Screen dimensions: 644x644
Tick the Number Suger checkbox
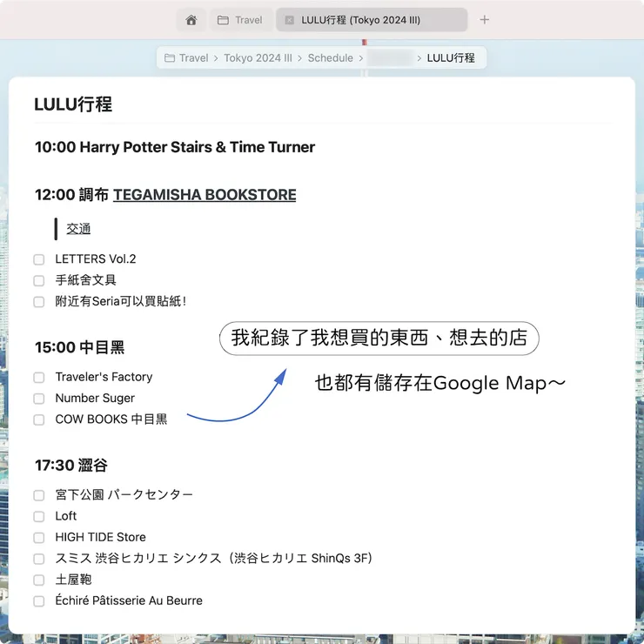[x=39, y=399]
